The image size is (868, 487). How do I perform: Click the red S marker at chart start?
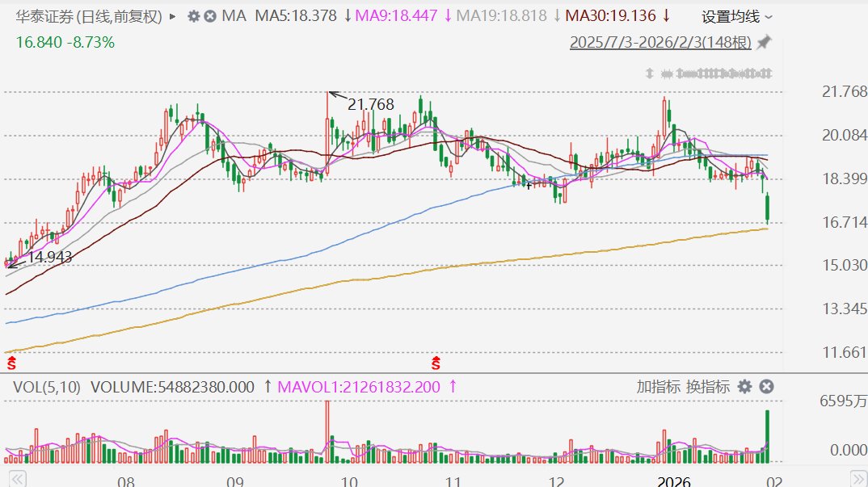[11, 362]
